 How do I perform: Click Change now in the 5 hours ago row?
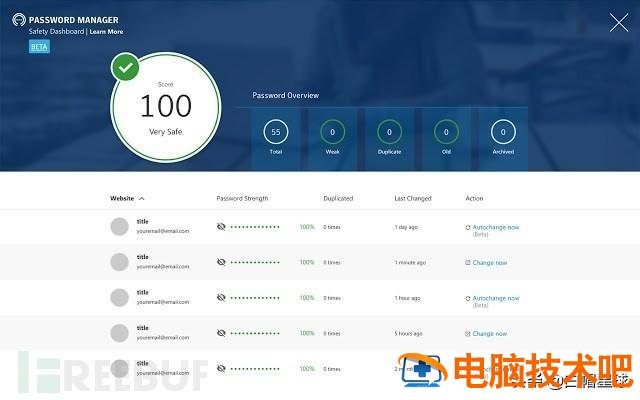tap(490, 334)
